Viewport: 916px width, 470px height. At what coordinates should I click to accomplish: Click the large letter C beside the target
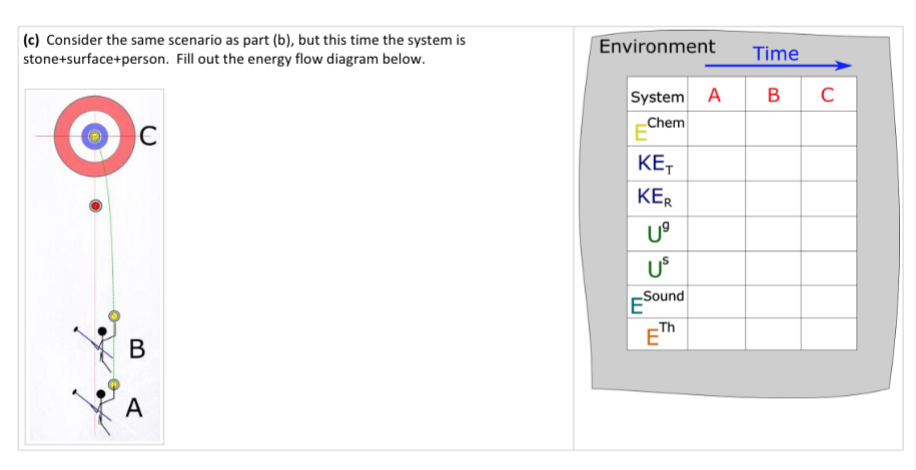(148, 137)
